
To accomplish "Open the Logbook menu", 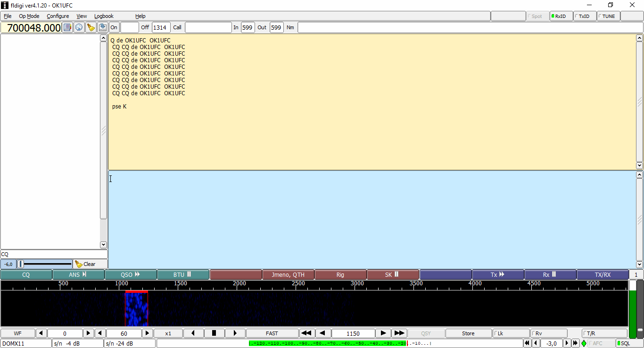I will (x=104, y=16).
